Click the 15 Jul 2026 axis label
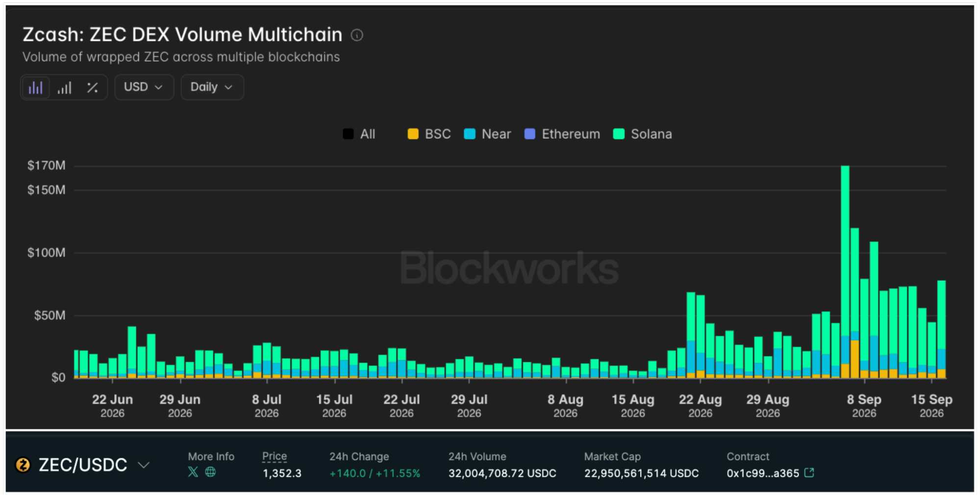Image resolution: width=980 pixels, height=501 pixels. click(x=334, y=406)
